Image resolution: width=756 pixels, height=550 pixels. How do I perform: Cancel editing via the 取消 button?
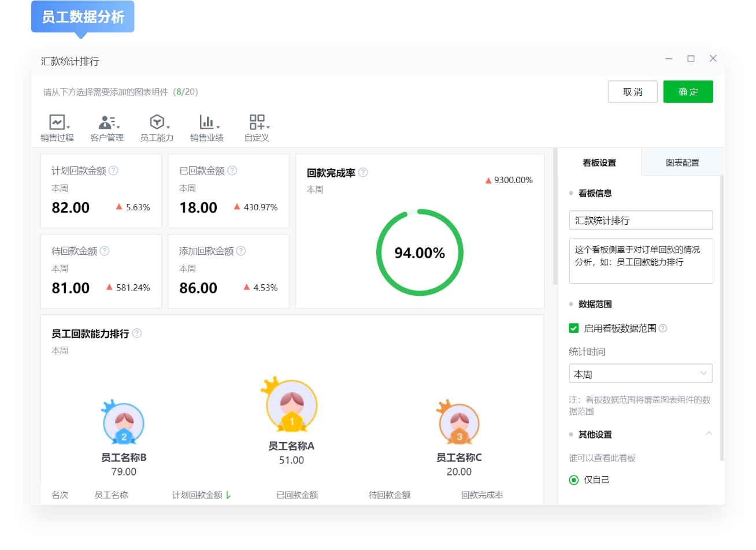(x=632, y=91)
